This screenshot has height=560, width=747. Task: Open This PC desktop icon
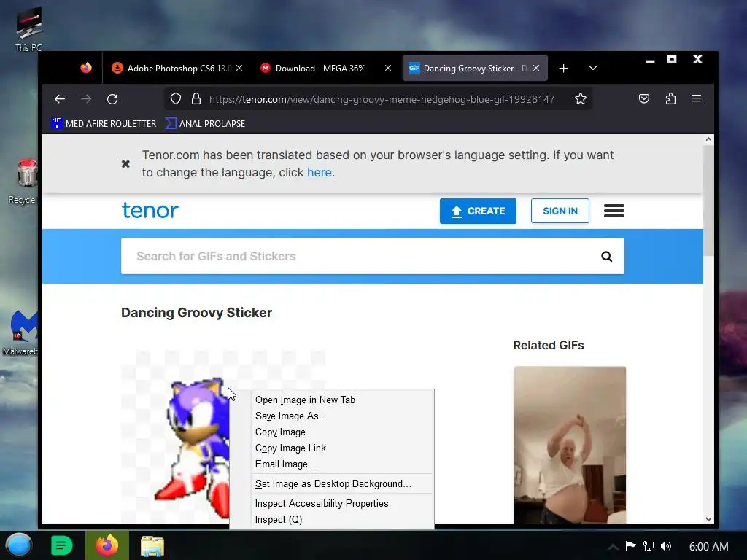[28, 28]
